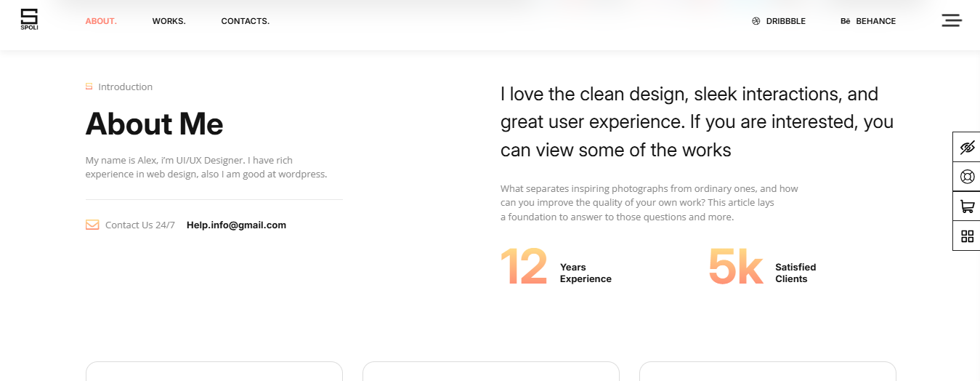
Task: Click the Contact Us 24/7 text
Action: [140, 225]
